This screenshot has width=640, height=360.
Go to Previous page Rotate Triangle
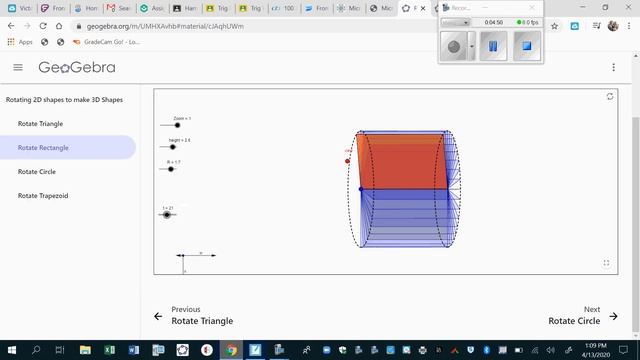(x=194, y=316)
